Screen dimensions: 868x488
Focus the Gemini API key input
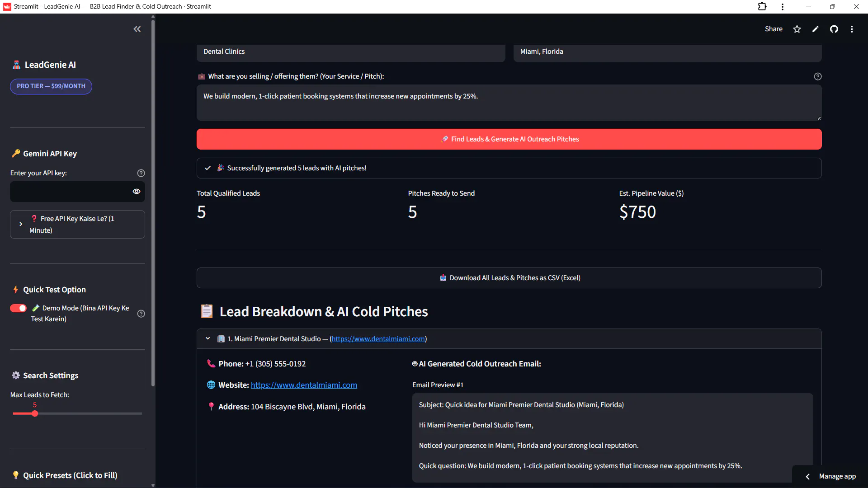pos(70,192)
